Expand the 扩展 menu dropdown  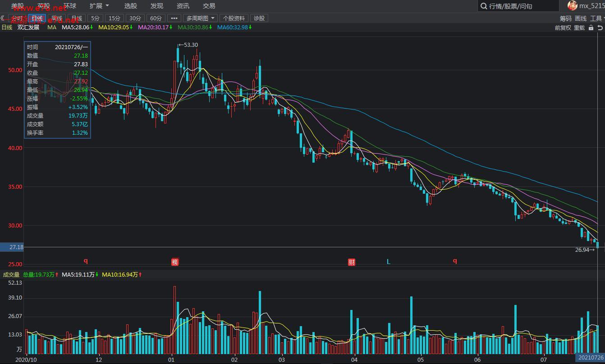tap(99, 6)
